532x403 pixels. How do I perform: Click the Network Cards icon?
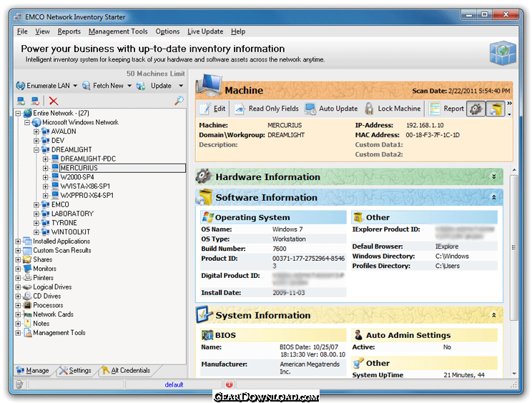click(x=27, y=314)
